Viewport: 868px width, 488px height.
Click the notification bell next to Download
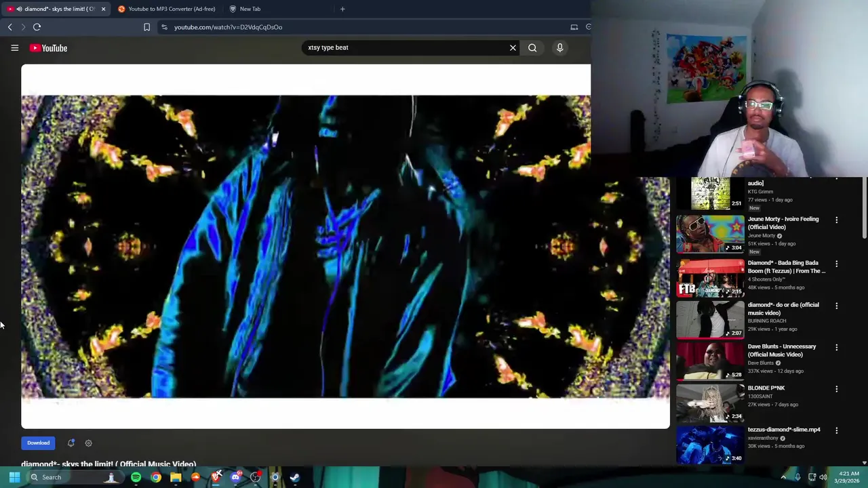tap(71, 443)
